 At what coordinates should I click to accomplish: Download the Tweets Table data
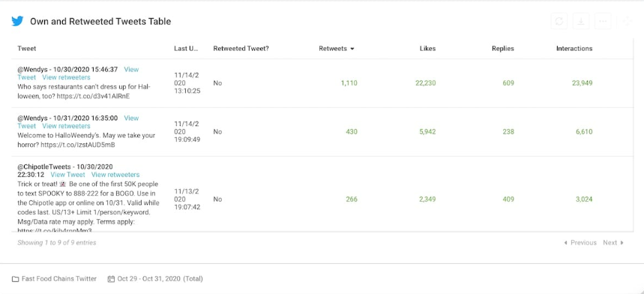(581, 21)
